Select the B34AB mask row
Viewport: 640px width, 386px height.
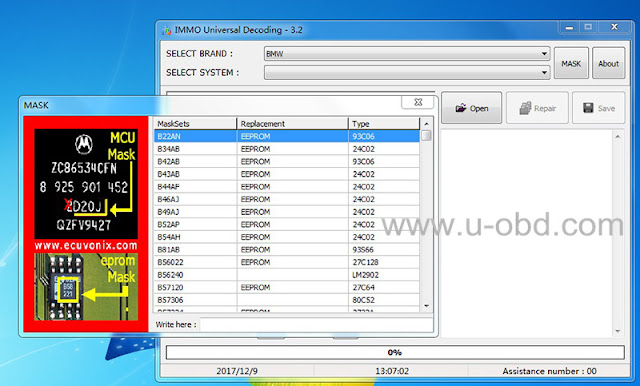(287, 149)
